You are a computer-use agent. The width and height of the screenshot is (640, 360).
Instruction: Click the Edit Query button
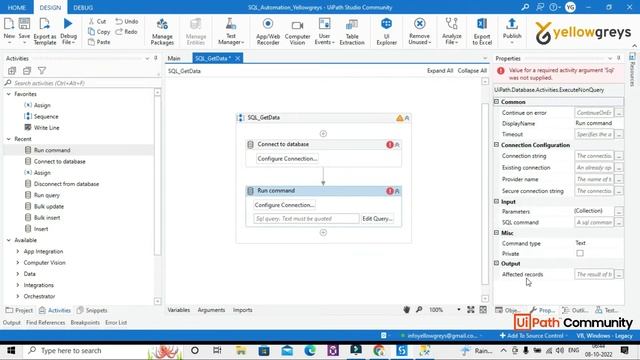tap(378, 219)
